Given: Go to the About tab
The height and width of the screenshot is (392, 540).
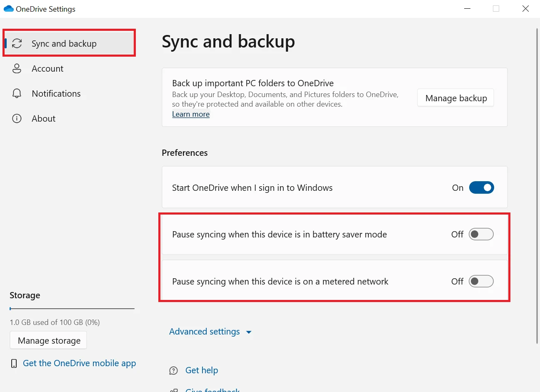Looking at the screenshot, I should coord(43,119).
